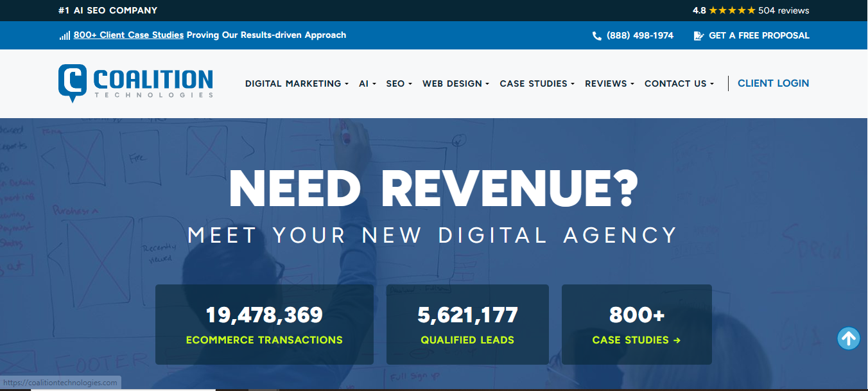868x391 pixels.
Task: Click the #1 AI SEO Company text
Action: [x=107, y=10]
